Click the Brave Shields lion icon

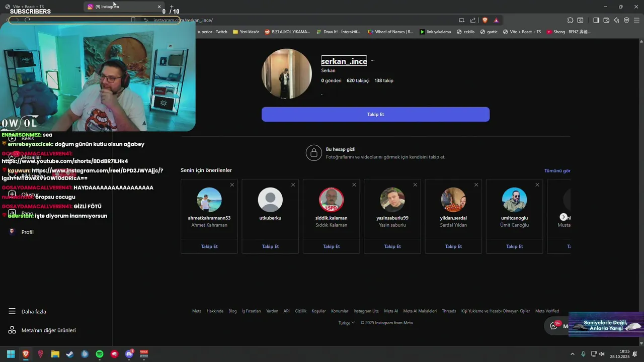[485, 20]
